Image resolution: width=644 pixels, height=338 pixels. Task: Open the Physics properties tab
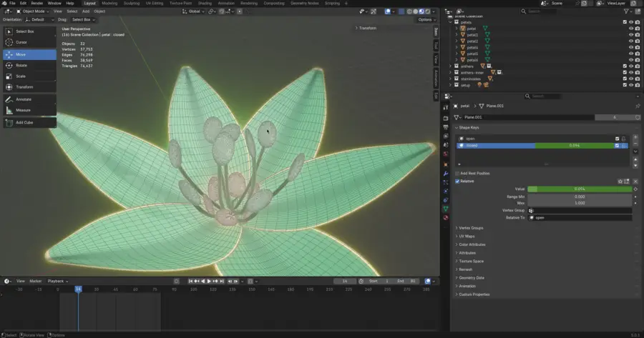tap(446, 191)
